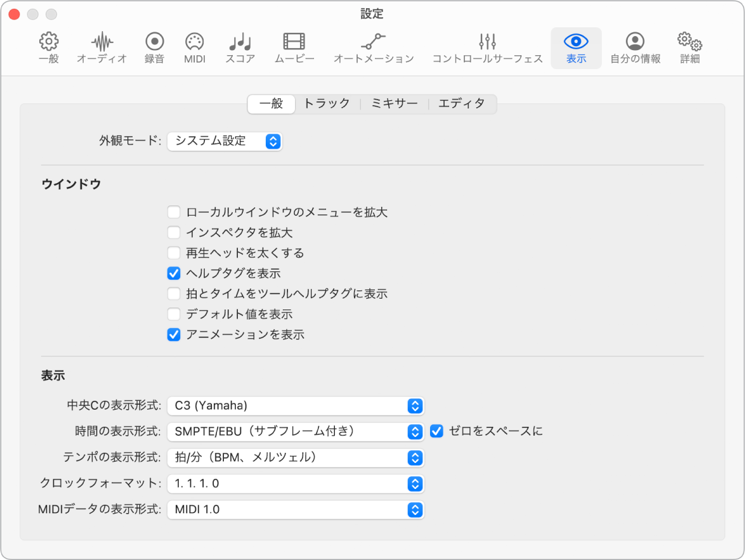746x560 pixels.
Task: Select the 録音 settings icon
Action: pyautogui.click(x=154, y=48)
